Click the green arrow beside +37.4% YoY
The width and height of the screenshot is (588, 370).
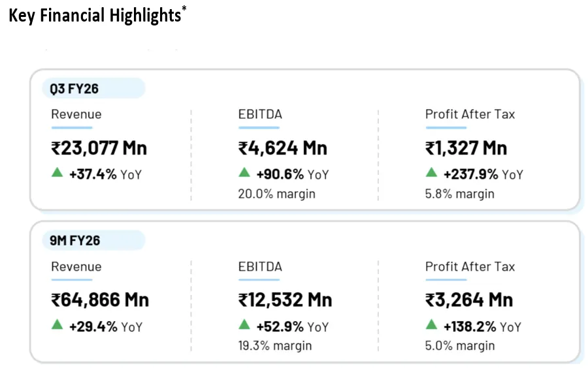[x=57, y=173]
